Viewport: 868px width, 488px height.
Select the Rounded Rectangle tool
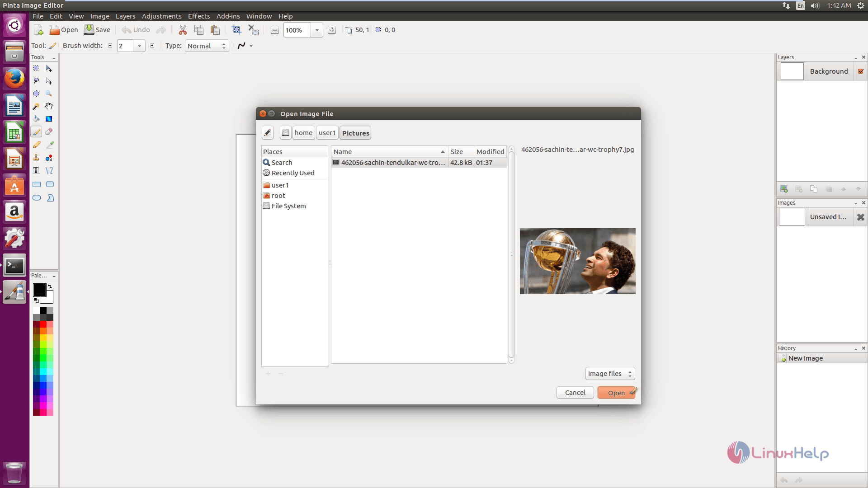coord(50,184)
